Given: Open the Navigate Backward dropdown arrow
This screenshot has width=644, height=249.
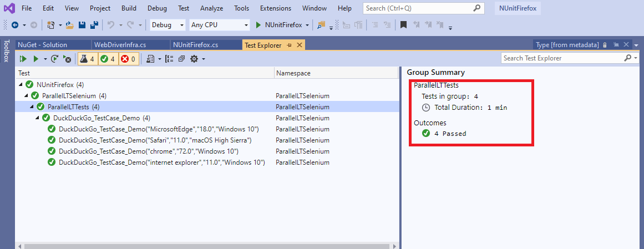Looking at the screenshot, I should point(24,25).
